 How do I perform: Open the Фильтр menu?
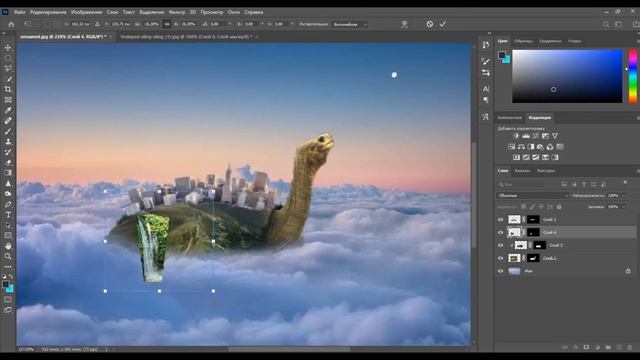[176, 12]
